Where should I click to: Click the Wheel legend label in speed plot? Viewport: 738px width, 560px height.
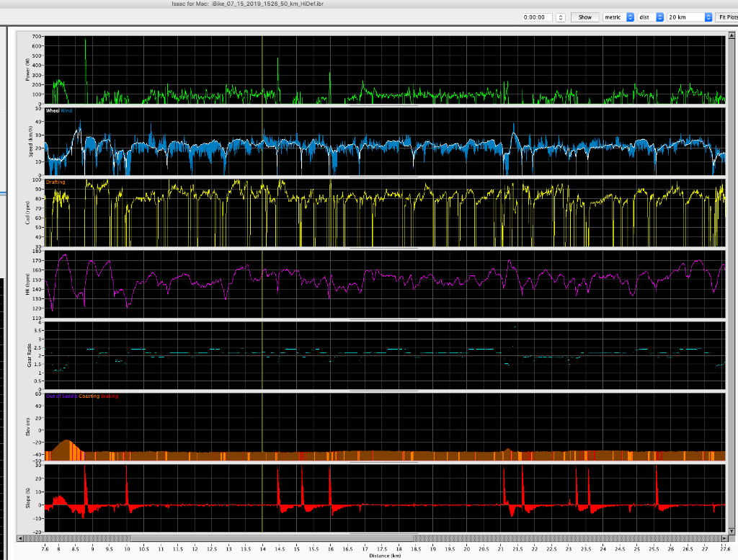53,111
